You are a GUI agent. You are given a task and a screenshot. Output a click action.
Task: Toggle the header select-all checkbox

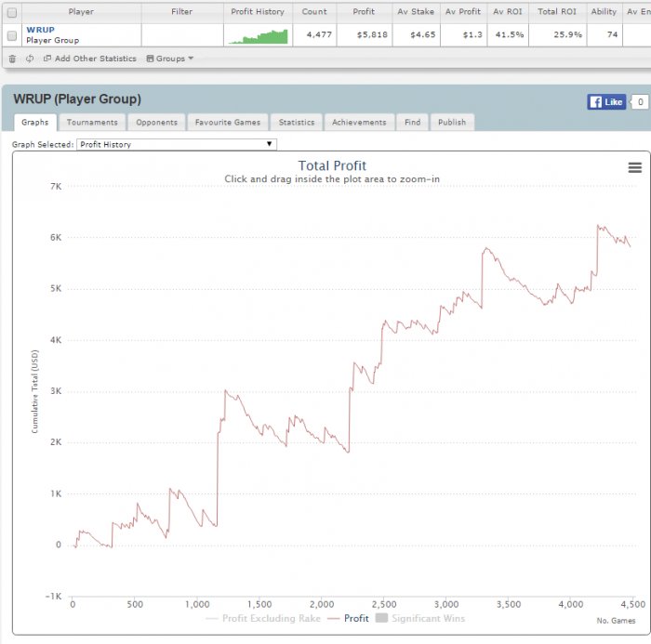pyautogui.click(x=12, y=12)
